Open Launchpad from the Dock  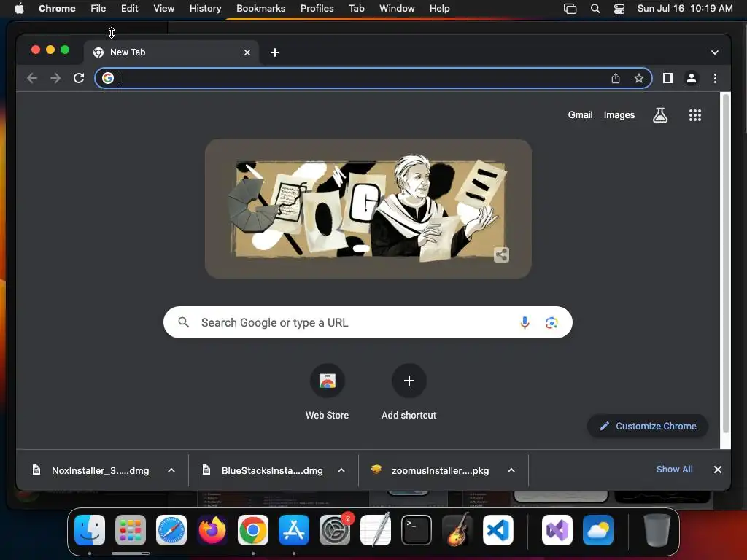130,530
